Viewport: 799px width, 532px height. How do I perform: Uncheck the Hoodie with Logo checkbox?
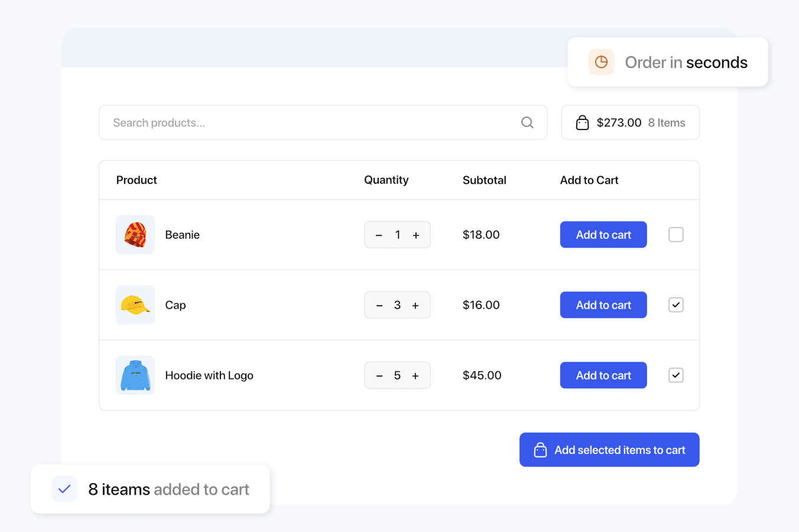(676, 375)
